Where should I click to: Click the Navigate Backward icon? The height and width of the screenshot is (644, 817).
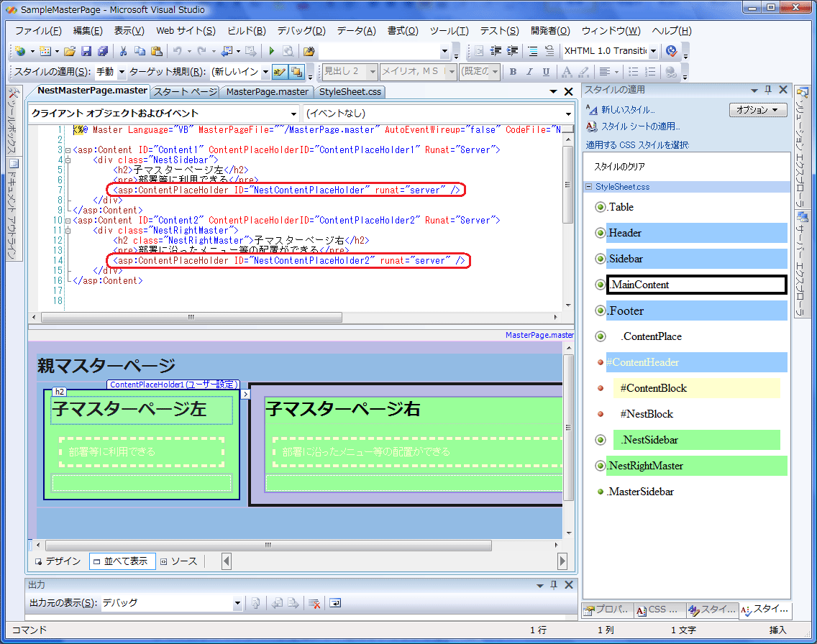[227, 51]
